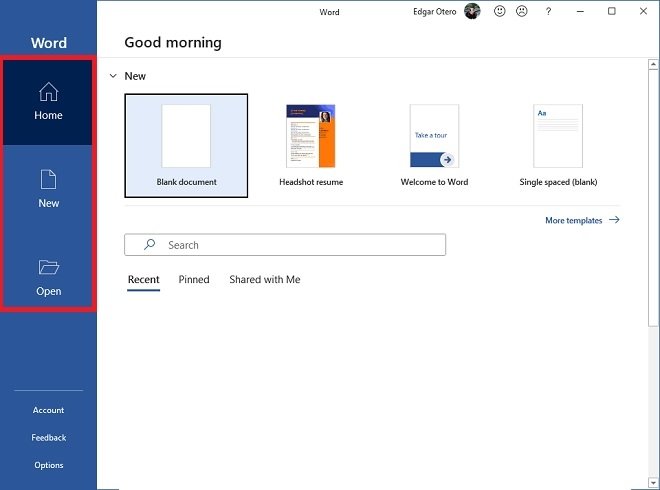Collapse the New templates section chevron

(113, 76)
